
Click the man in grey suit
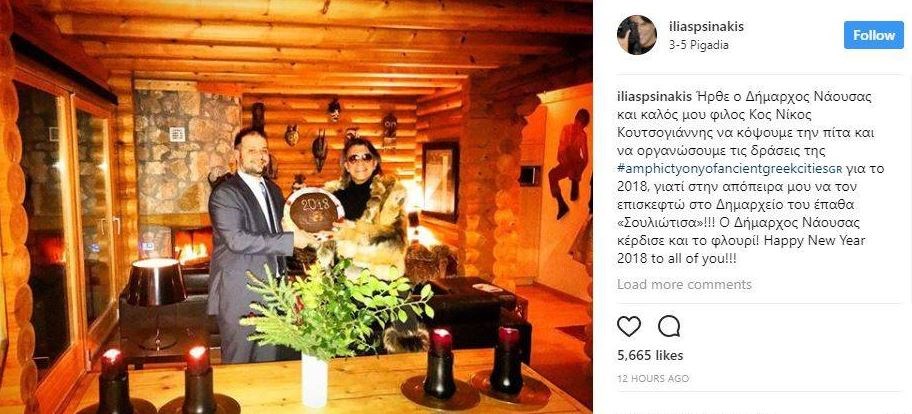pyautogui.click(x=249, y=244)
